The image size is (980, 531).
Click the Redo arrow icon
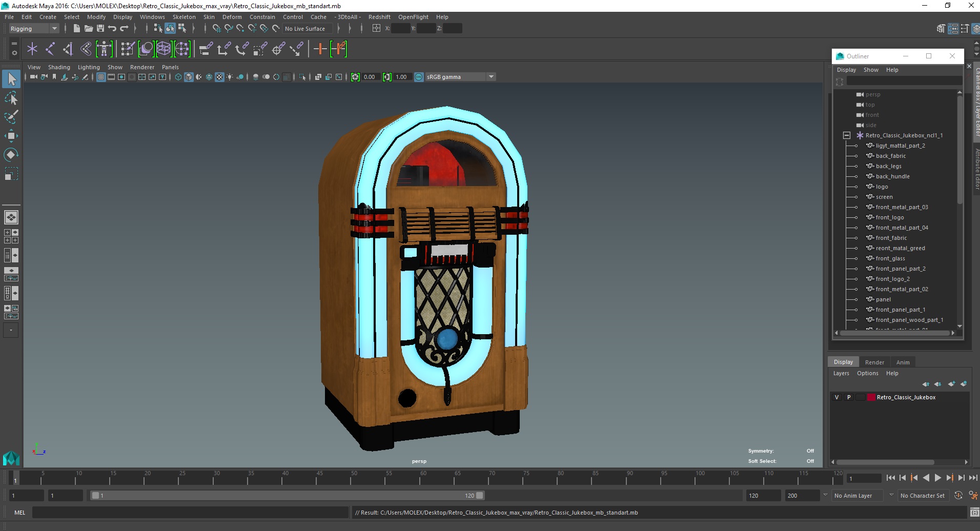[x=124, y=29]
